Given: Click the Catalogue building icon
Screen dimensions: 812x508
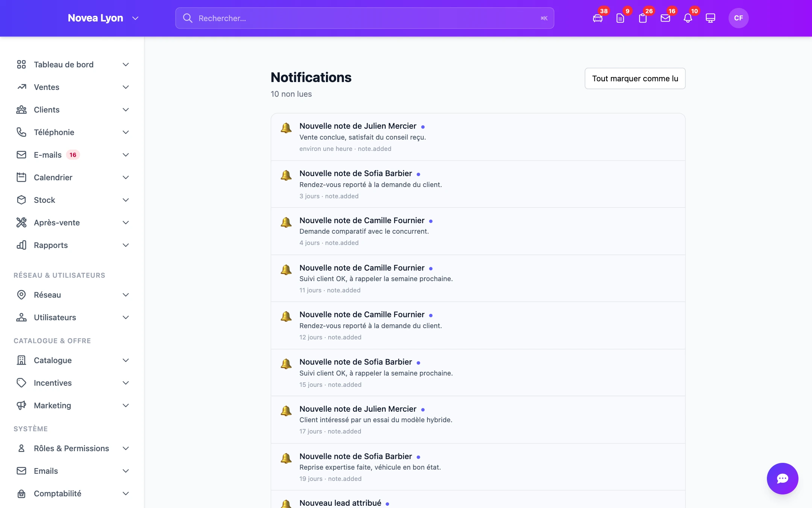Looking at the screenshot, I should 21,360.
